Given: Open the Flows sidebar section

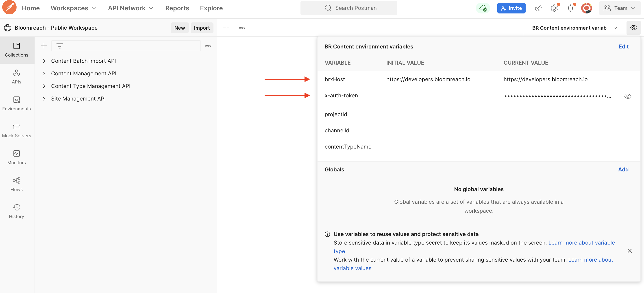Looking at the screenshot, I should coord(17,184).
